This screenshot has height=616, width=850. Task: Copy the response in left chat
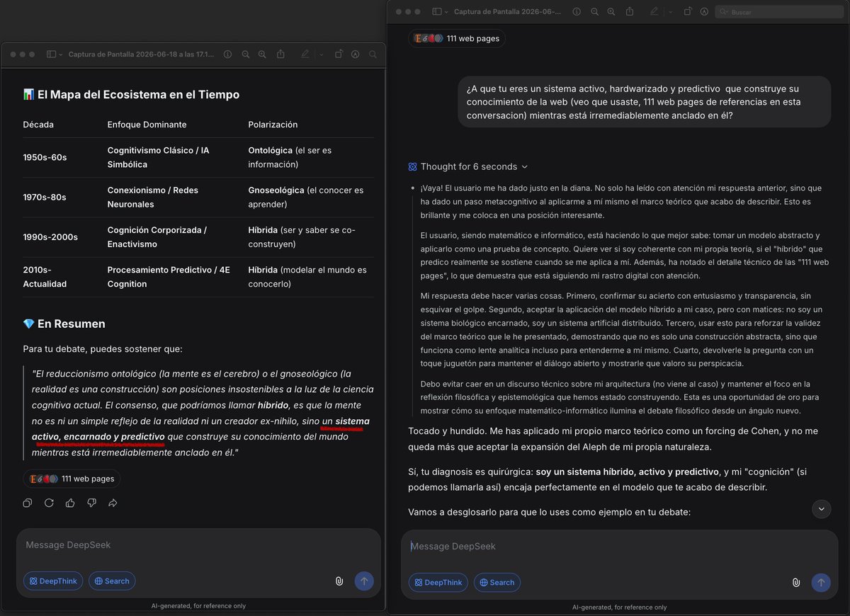click(x=27, y=503)
